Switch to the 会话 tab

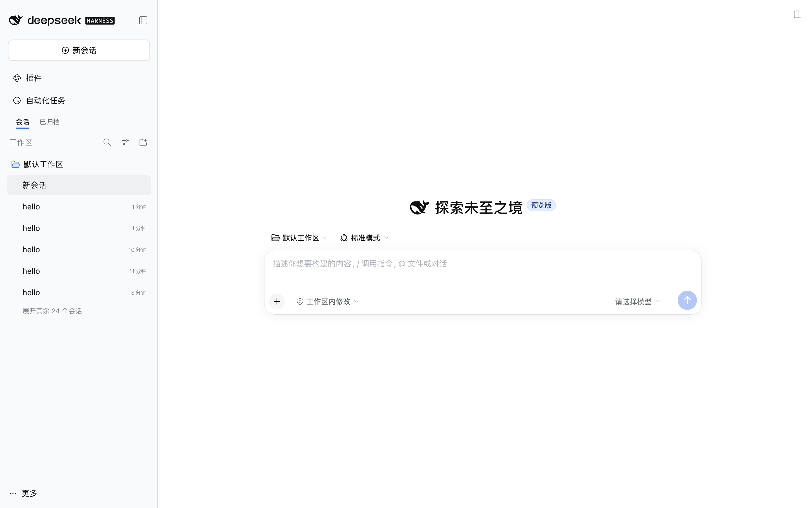click(23, 122)
